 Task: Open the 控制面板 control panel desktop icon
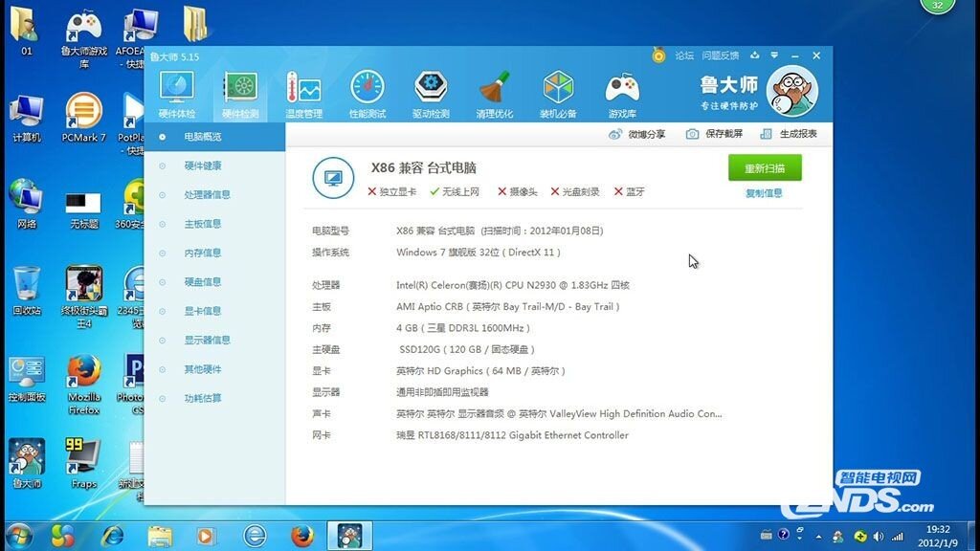point(27,379)
